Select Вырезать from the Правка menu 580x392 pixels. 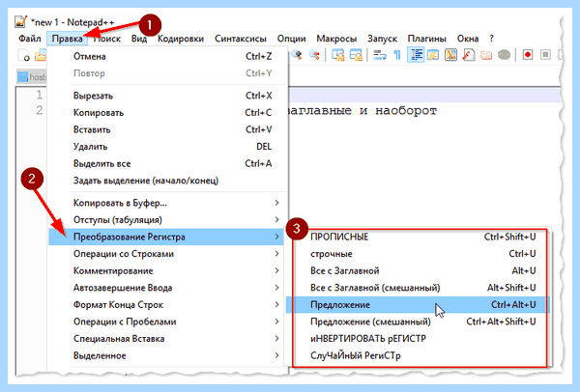point(168,96)
